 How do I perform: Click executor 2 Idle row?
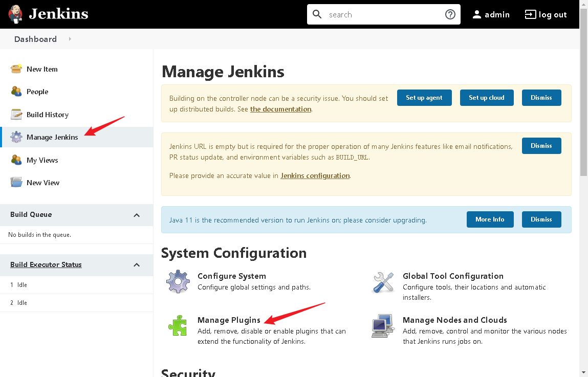click(x=76, y=303)
